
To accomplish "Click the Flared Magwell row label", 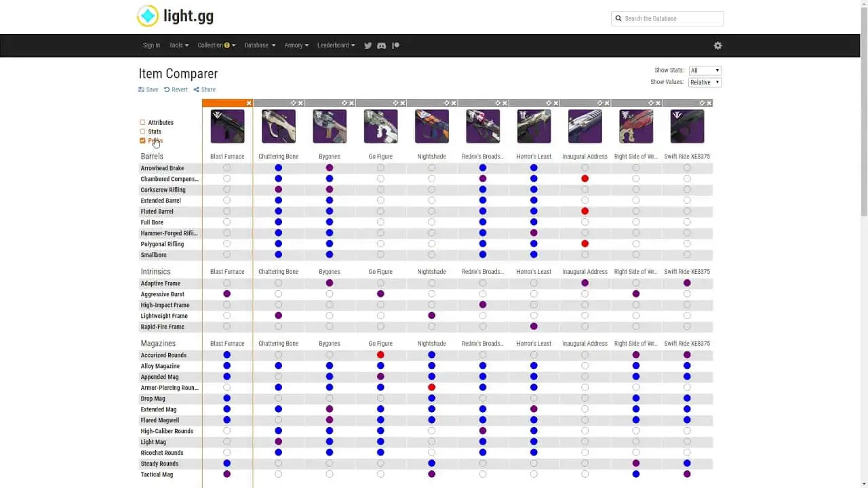I will click(160, 420).
